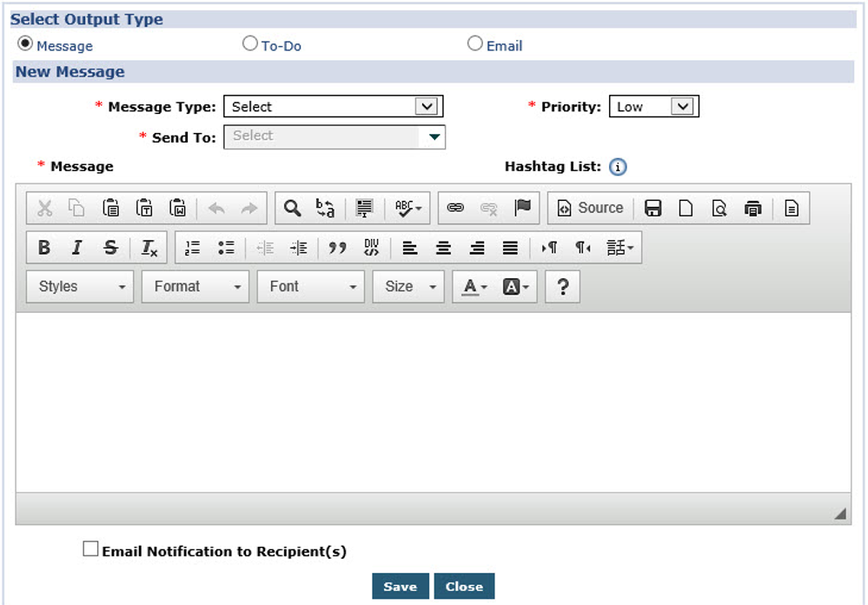Choose Email as output type

[x=475, y=43]
